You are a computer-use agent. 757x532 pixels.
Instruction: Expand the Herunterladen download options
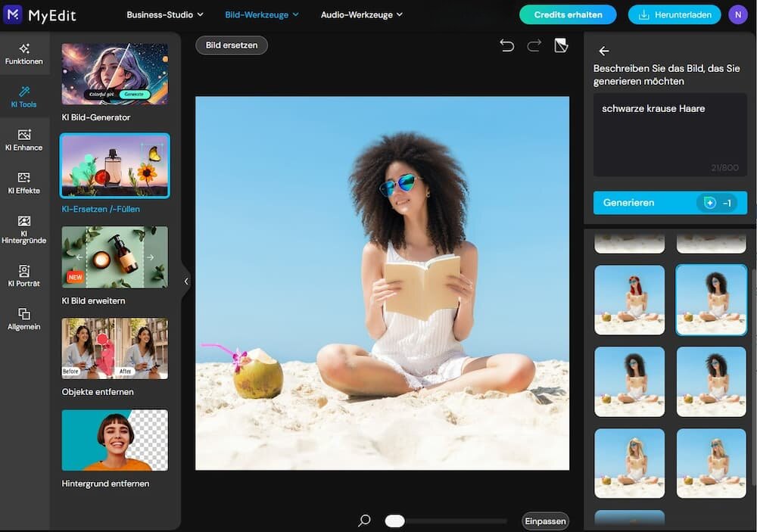click(674, 14)
